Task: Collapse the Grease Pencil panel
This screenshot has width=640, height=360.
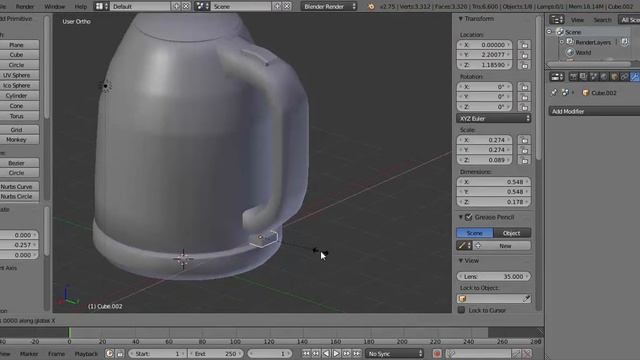Action: point(461,217)
